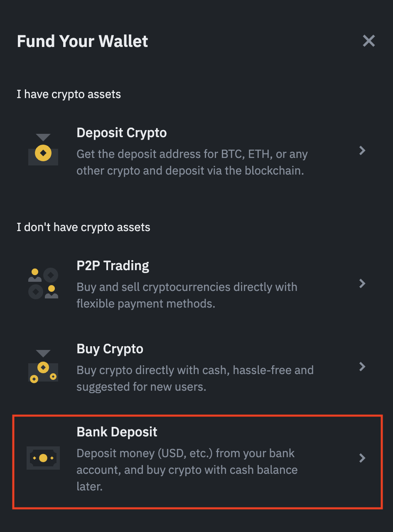Viewport: 393px width, 532px height.
Task: Hit the arrow next to Bank Deposit
Action: click(362, 458)
